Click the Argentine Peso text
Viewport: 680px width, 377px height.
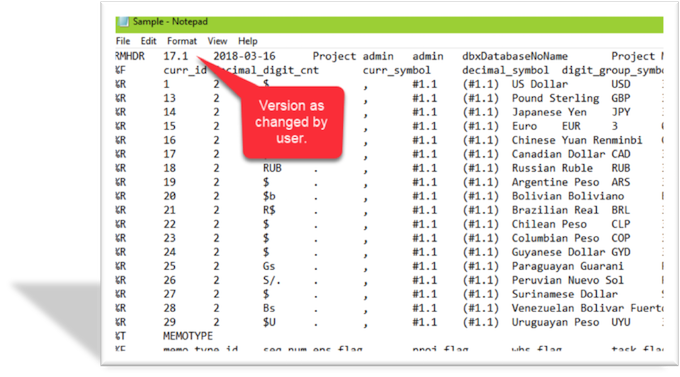555,182
